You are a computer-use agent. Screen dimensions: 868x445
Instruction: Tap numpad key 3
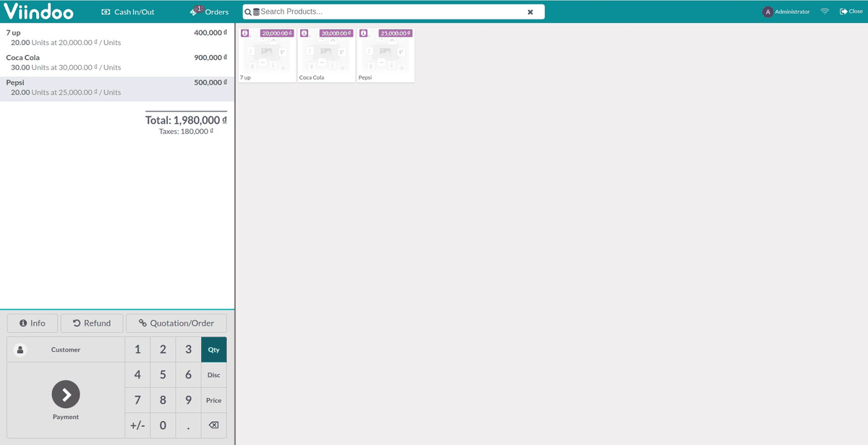click(188, 349)
